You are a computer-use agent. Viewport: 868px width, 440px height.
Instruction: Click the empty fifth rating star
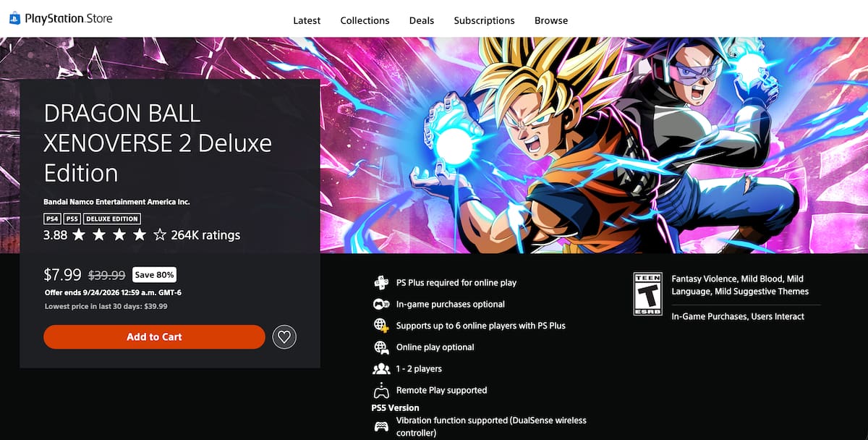(x=160, y=235)
